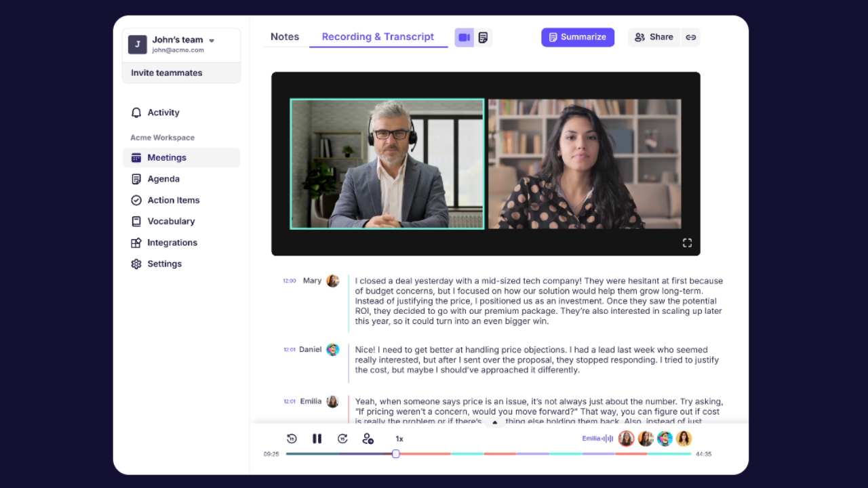Click the playback progress slider handle
Viewport: 868px width, 488px height.
(396, 453)
